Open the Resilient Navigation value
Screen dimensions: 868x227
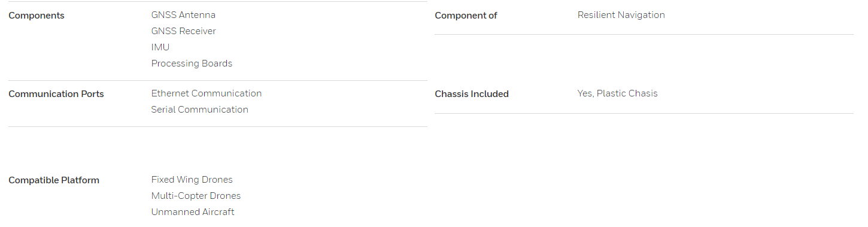621,15
